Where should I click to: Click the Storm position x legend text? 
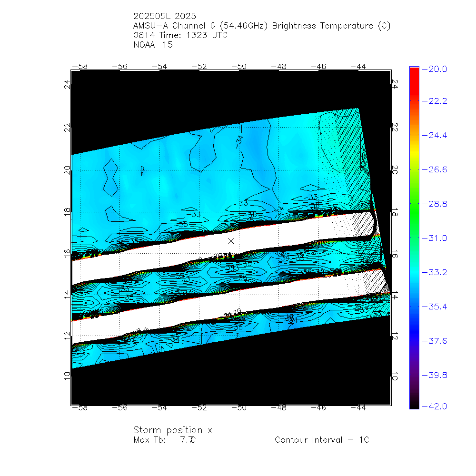172,430
